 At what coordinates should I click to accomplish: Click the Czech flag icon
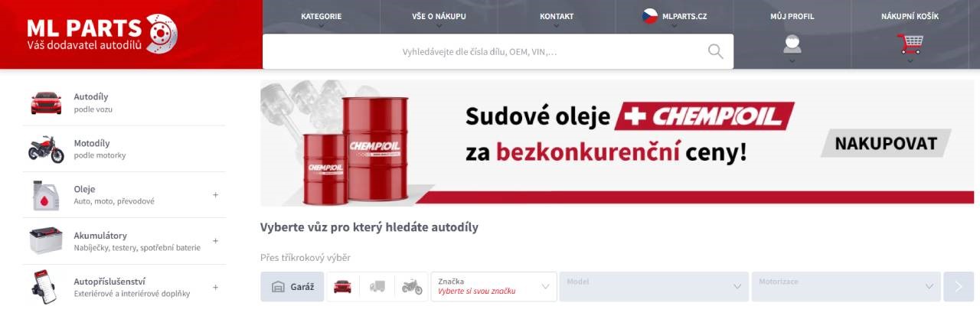click(x=650, y=16)
